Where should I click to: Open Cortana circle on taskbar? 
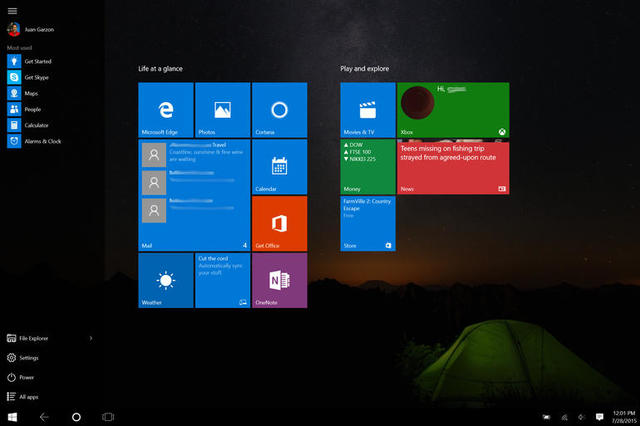pyautogui.click(x=76, y=417)
